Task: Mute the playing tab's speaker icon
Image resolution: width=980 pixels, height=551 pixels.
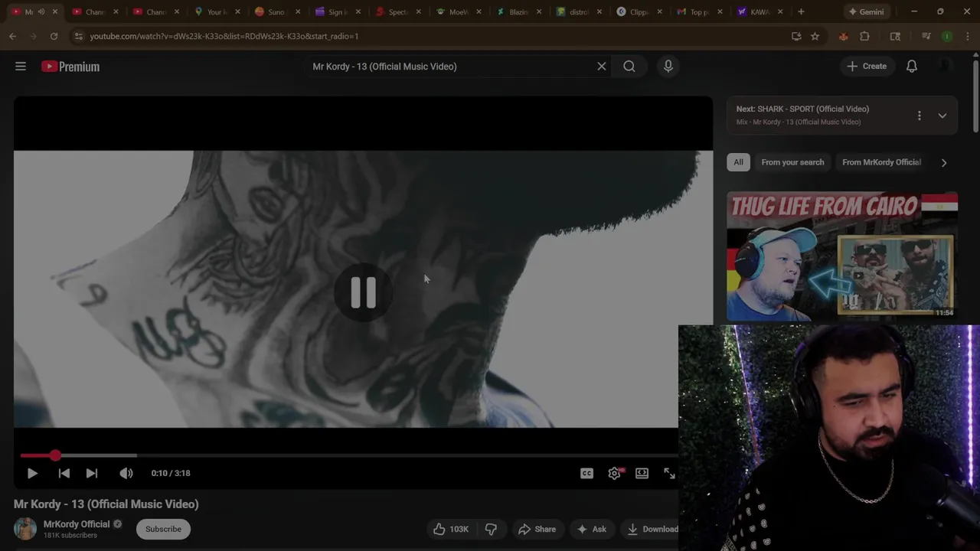Action: [41, 11]
